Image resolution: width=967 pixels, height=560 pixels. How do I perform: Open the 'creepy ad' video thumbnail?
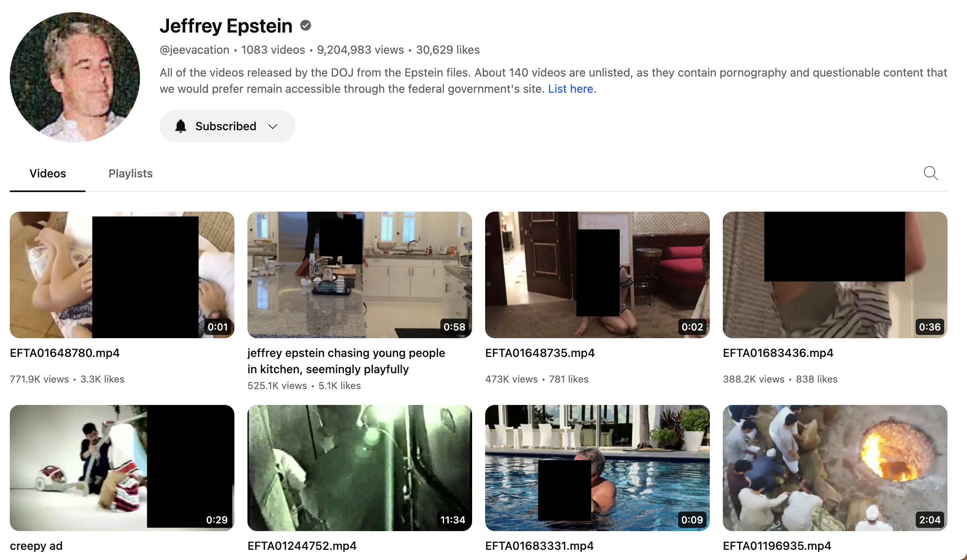click(122, 468)
